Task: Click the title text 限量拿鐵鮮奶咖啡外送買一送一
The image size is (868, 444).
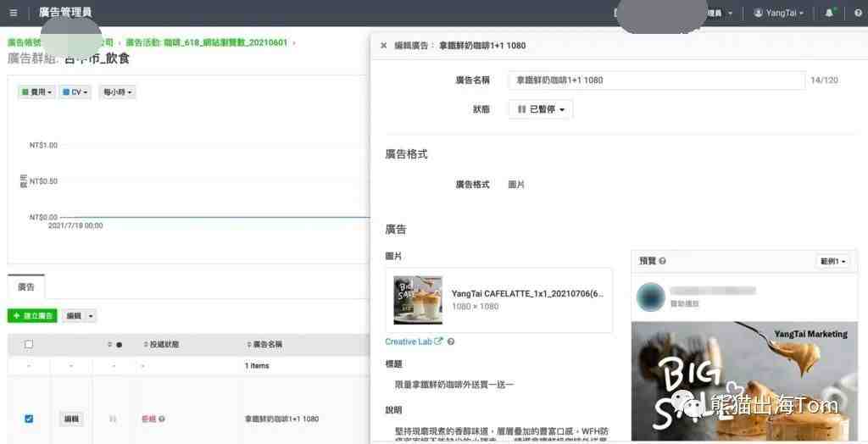Action: [x=454, y=384]
